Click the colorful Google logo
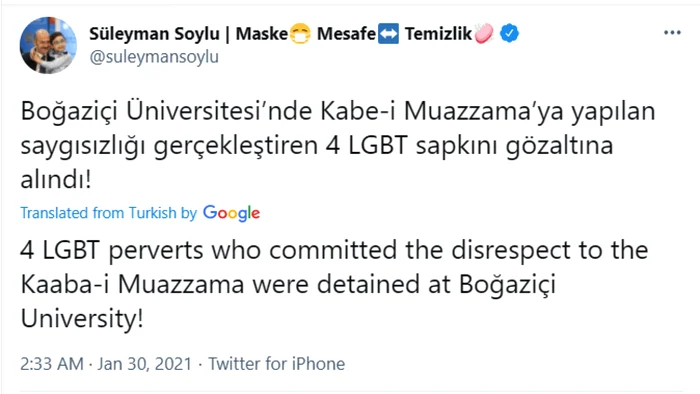700x394 pixels. click(231, 213)
